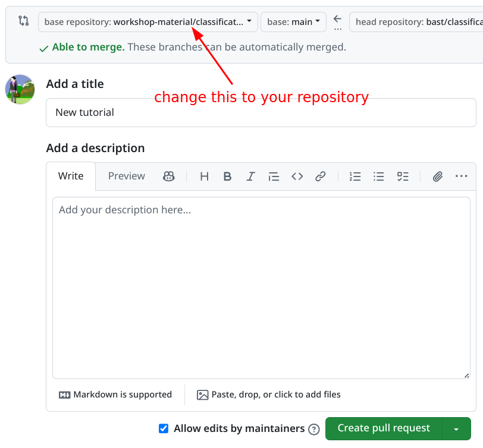Viewport: 483px width, 448px height.
Task: Switch to the Preview tab
Action: click(x=126, y=176)
